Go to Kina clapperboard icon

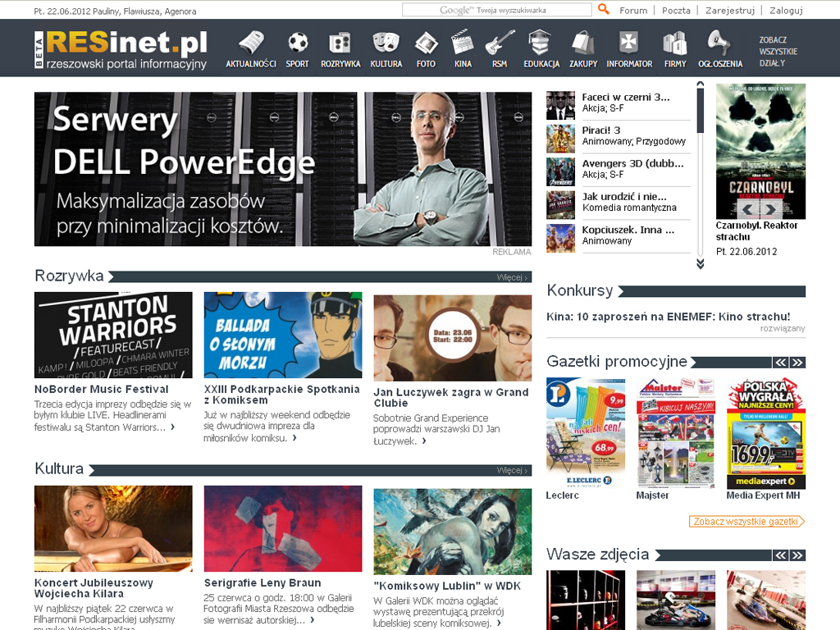(x=463, y=43)
